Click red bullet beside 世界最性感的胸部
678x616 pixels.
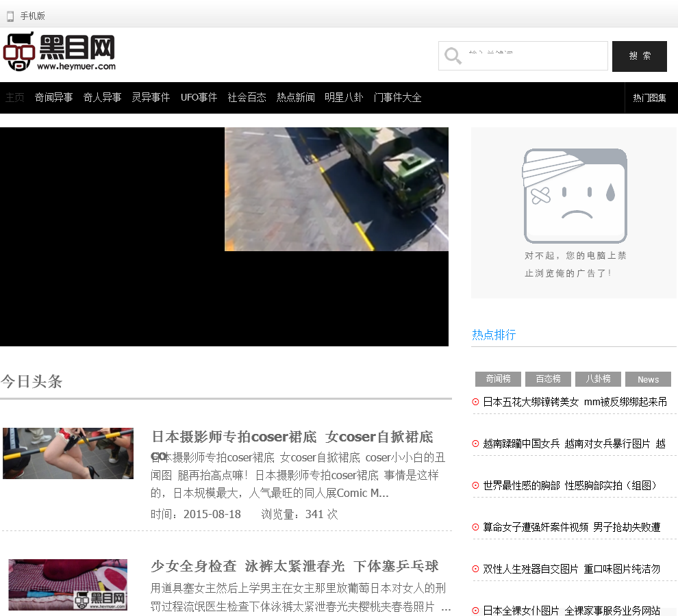476,485
